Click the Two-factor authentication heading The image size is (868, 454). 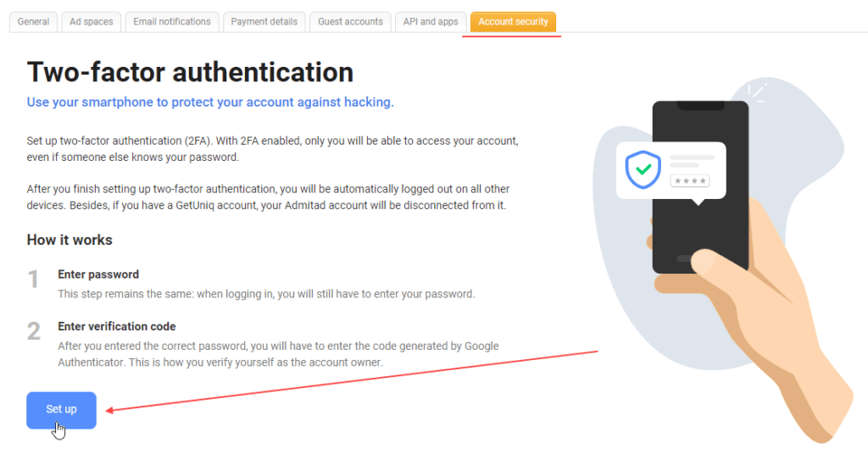(190, 73)
